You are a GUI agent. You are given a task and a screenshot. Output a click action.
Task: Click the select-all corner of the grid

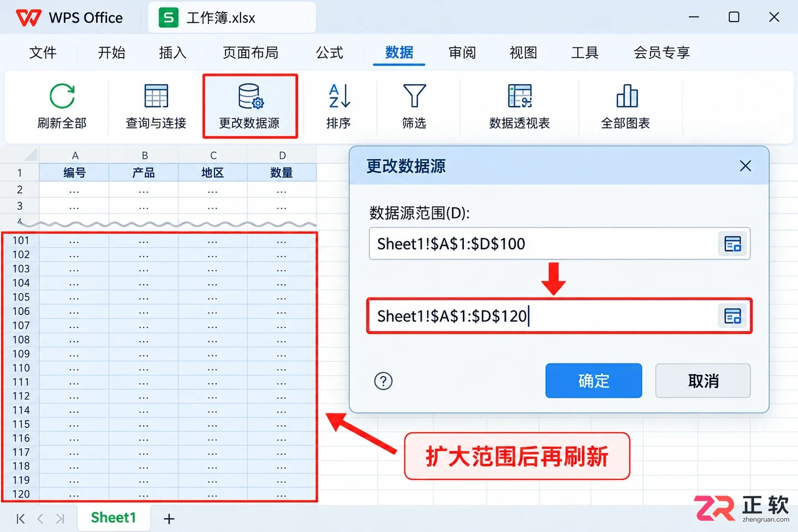click(19, 155)
